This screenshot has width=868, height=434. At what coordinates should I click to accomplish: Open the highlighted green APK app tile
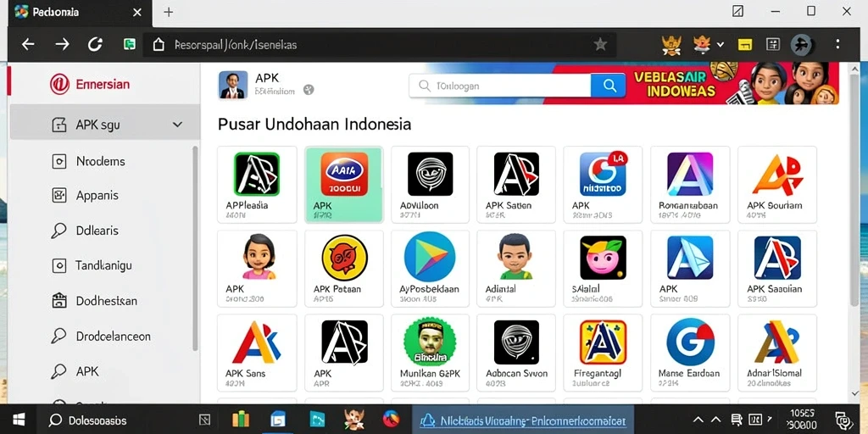pos(344,184)
